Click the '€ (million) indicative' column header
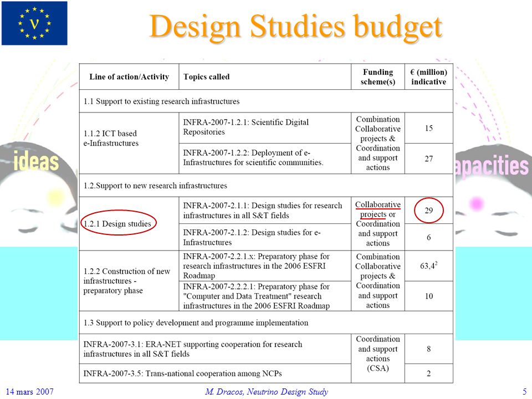532x399 pixels. point(429,76)
